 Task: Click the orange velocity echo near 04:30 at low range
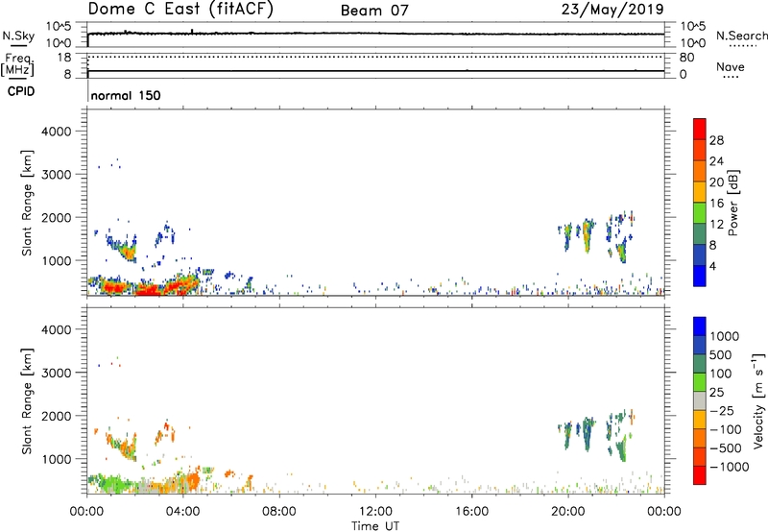click(x=192, y=481)
